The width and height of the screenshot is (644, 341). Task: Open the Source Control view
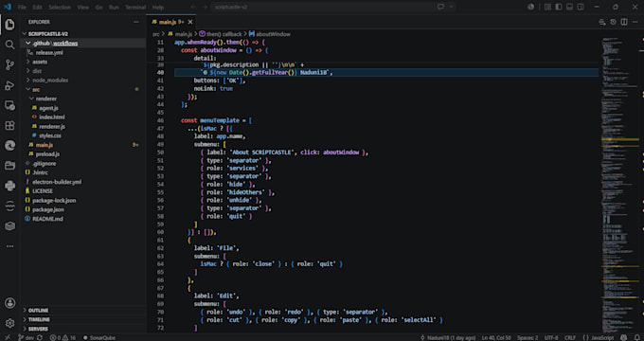[x=9, y=65]
